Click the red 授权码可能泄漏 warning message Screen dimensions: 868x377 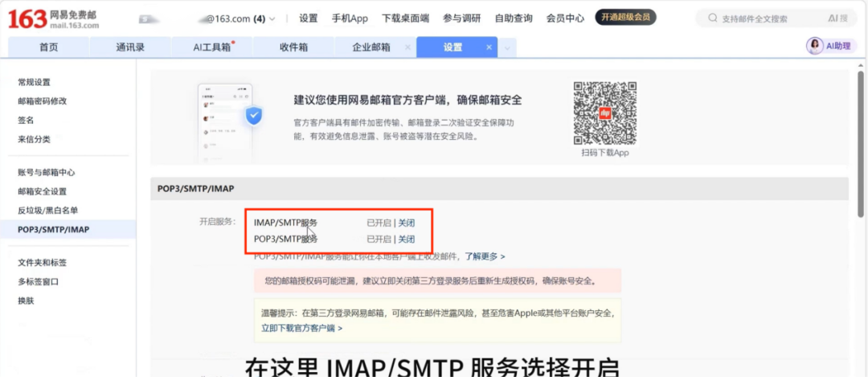point(437,281)
